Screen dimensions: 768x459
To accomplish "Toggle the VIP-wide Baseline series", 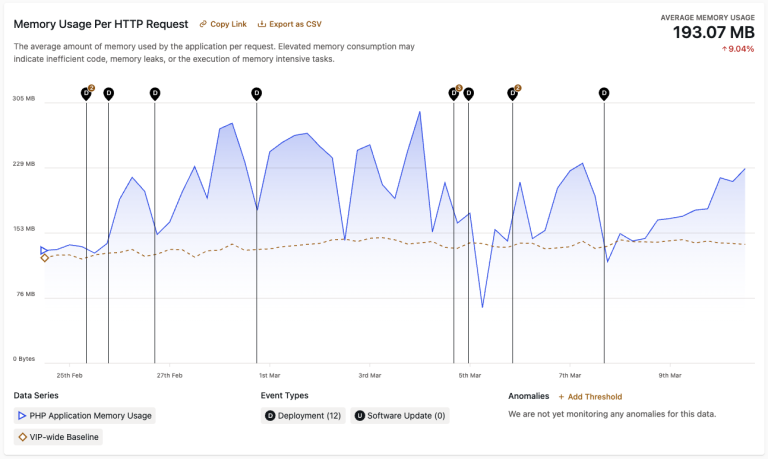I will [x=58, y=437].
